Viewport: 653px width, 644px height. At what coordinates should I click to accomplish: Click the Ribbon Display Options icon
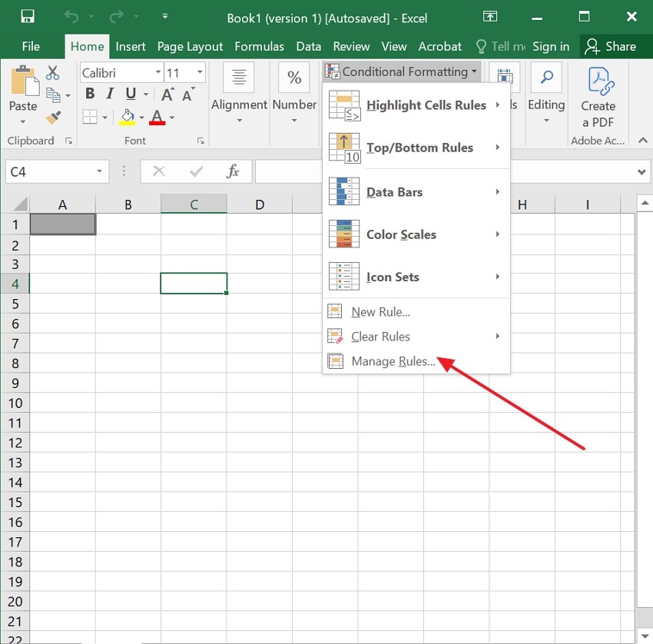point(490,17)
